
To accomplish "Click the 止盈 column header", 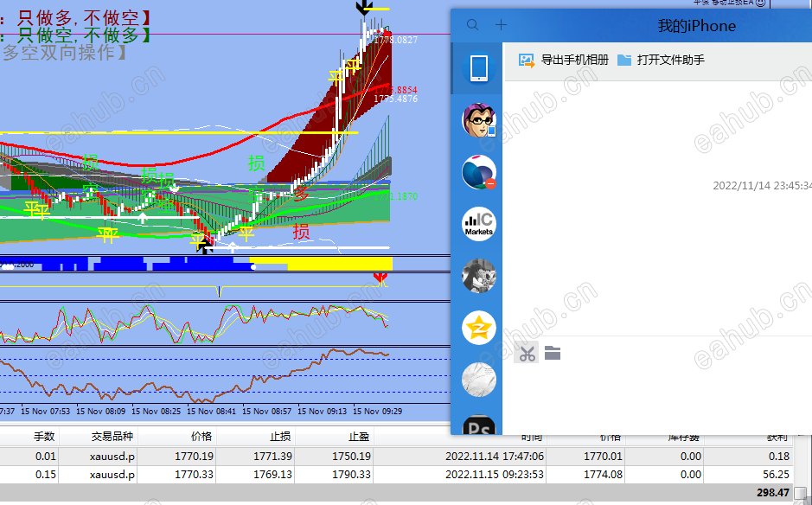I will point(359,437).
